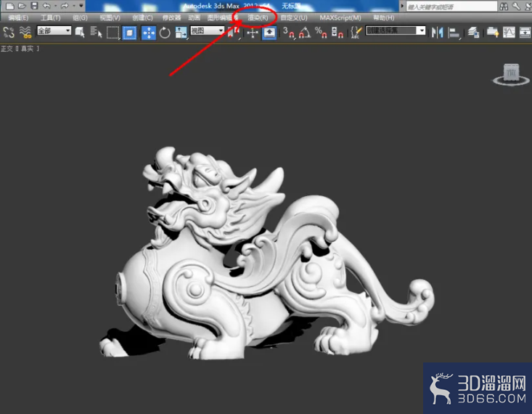The width and height of the screenshot is (532, 414).
Task: Open the 自定义(U) menu
Action: coord(294,17)
